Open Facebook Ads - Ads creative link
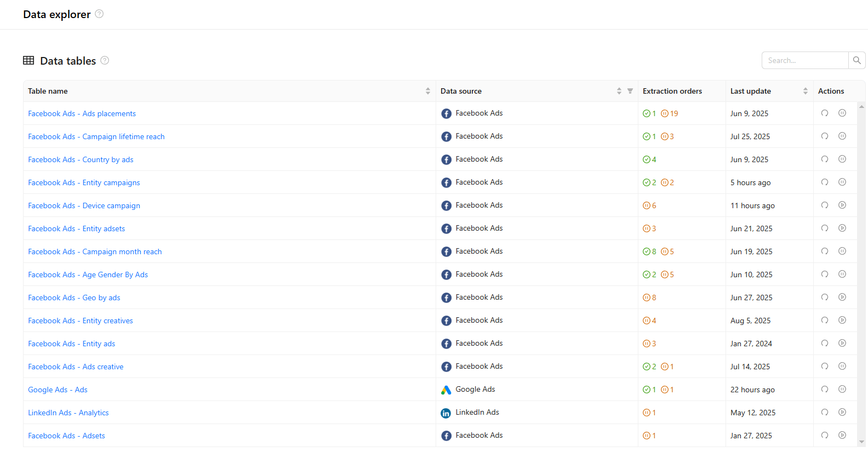Image resolution: width=868 pixels, height=452 pixels. coord(76,367)
